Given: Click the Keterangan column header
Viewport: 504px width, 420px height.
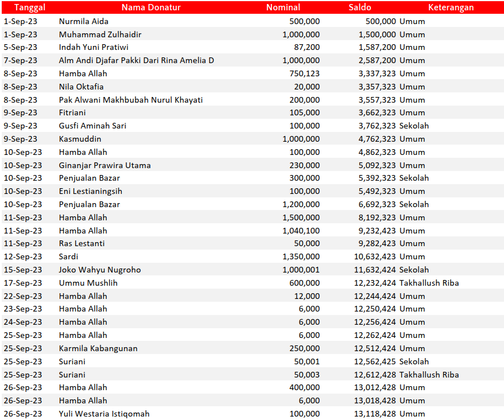Looking at the screenshot, I should point(451,7).
